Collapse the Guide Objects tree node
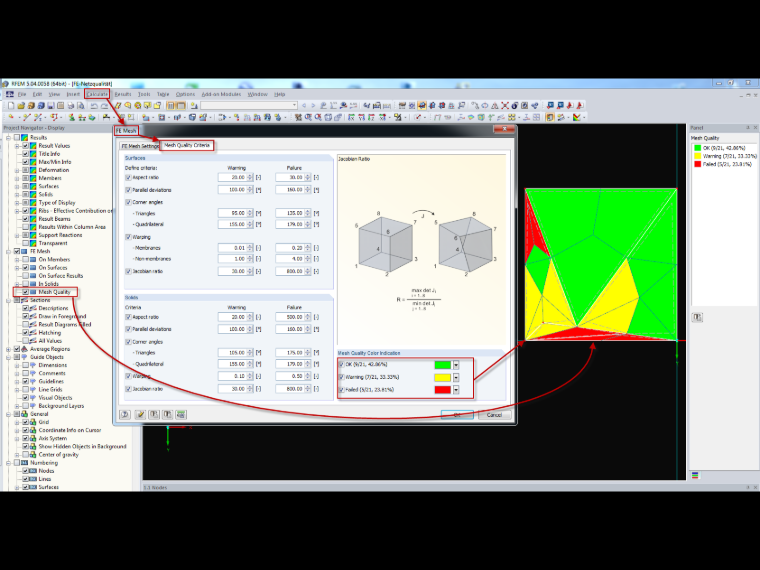The height and width of the screenshot is (570, 760). [x=8, y=357]
